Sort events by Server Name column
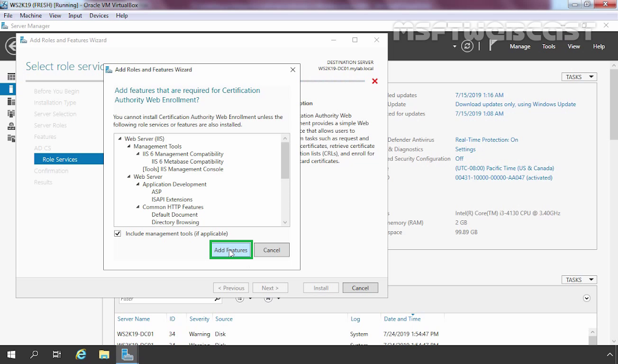This screenshot has width=618, height=364. point(133,319)
